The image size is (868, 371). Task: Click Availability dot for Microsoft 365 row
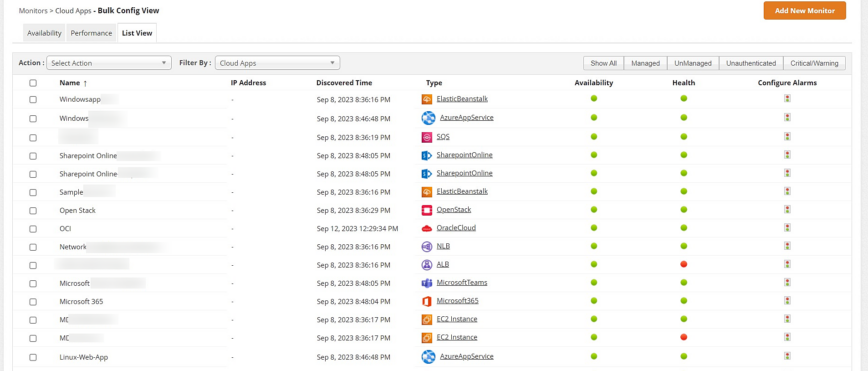594,301
